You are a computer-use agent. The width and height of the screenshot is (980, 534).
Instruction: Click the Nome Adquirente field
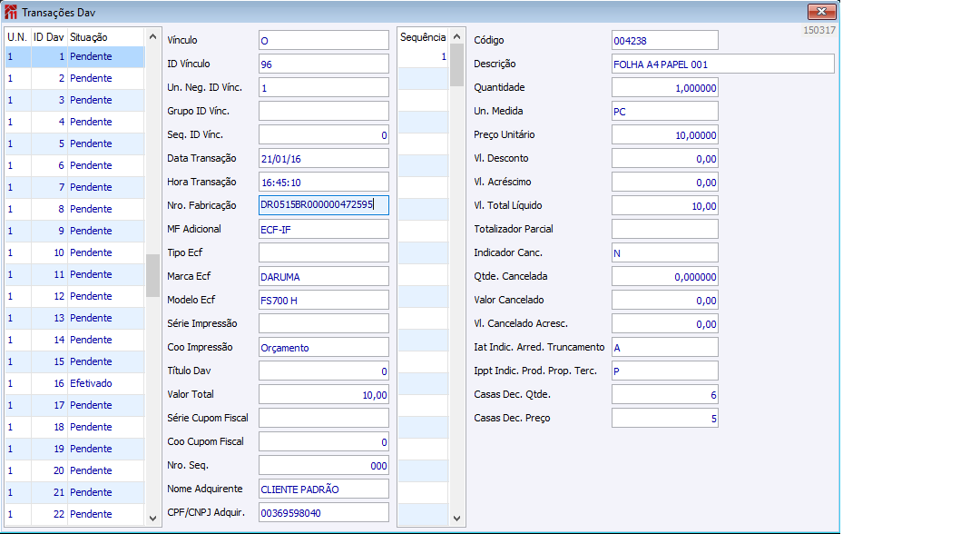[x=324, y=489]
